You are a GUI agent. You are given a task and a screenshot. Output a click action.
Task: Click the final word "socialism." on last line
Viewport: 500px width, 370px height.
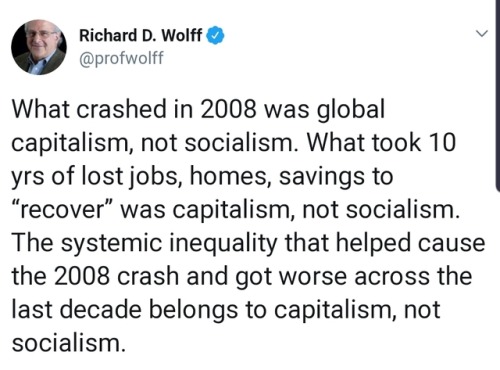[69, 343]
